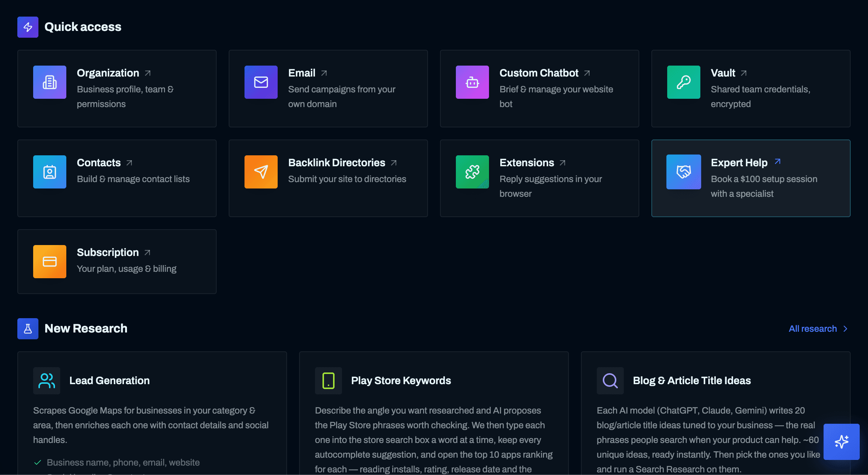Click 'Your plan, usage & billing' text

127,269
